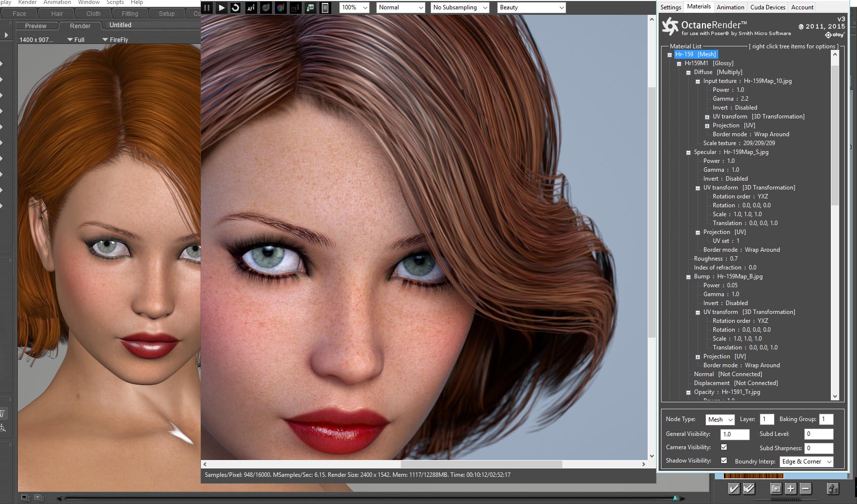The width and height of the screenshot is (857, 504).
Task: Open the Normal mode dropdown
Action: coord(401,7)
